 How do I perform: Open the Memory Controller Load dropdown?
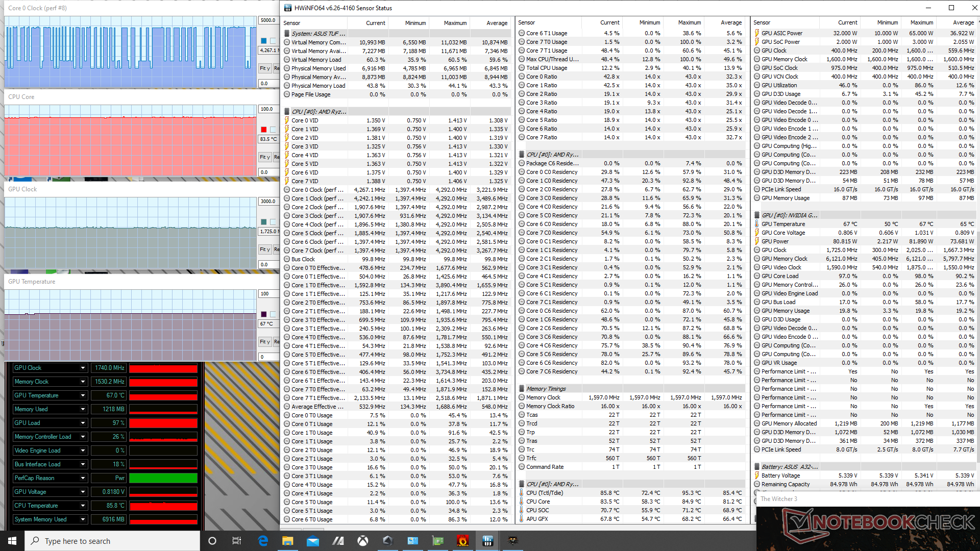click(83, 437)
